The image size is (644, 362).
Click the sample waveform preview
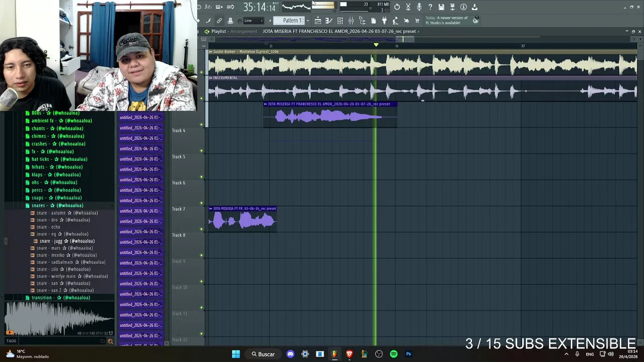59,319
